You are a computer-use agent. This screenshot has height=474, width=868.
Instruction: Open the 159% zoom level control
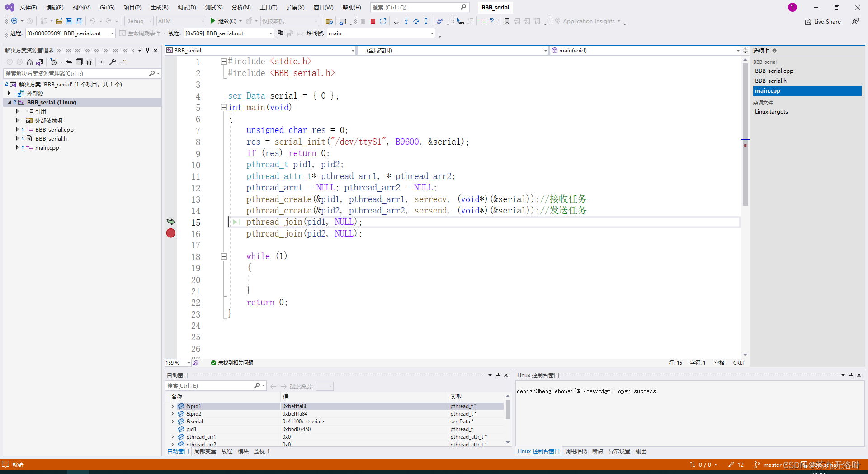176,362
